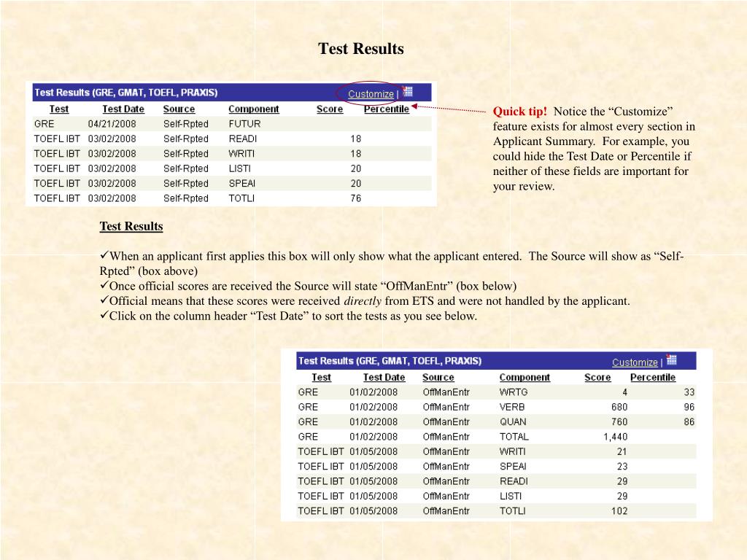Sort lower table by Test column header

click(321, 377)
